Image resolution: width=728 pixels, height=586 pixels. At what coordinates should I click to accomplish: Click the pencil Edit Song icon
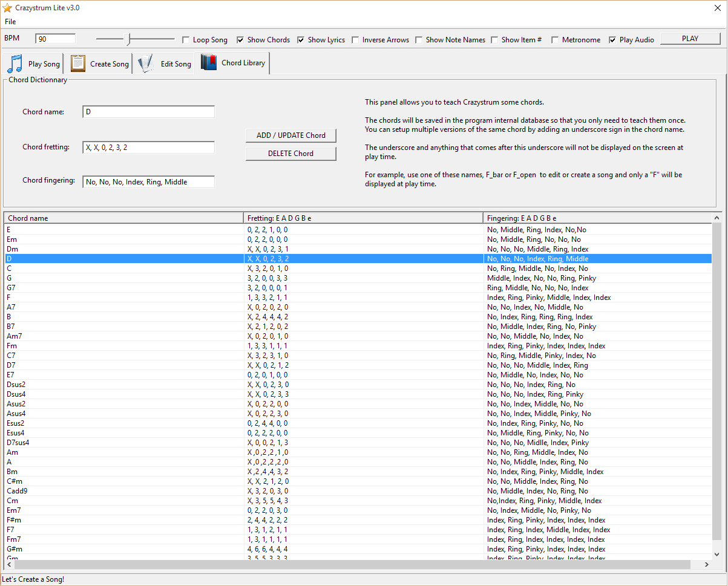coord(145,63)
